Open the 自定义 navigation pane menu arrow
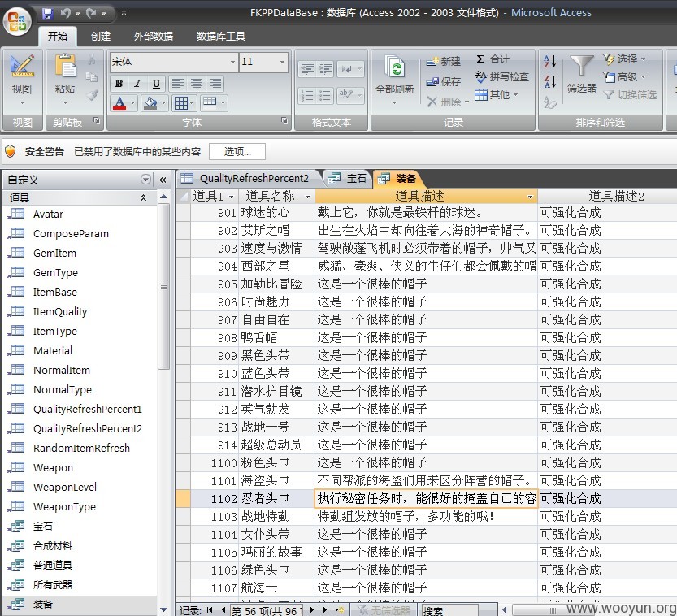This screenshot has width=677, height=616. (146, 180)
